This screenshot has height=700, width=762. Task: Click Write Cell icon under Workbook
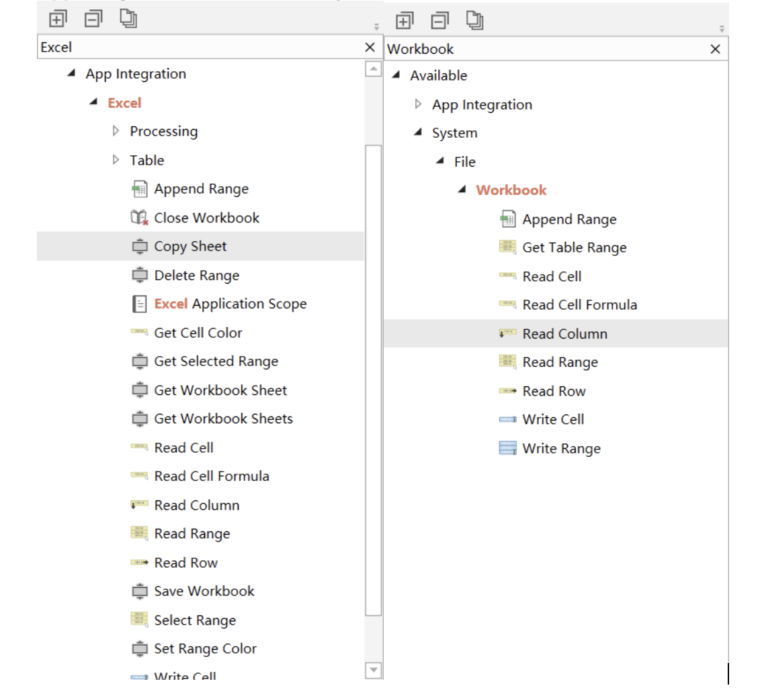coord(508,419)
